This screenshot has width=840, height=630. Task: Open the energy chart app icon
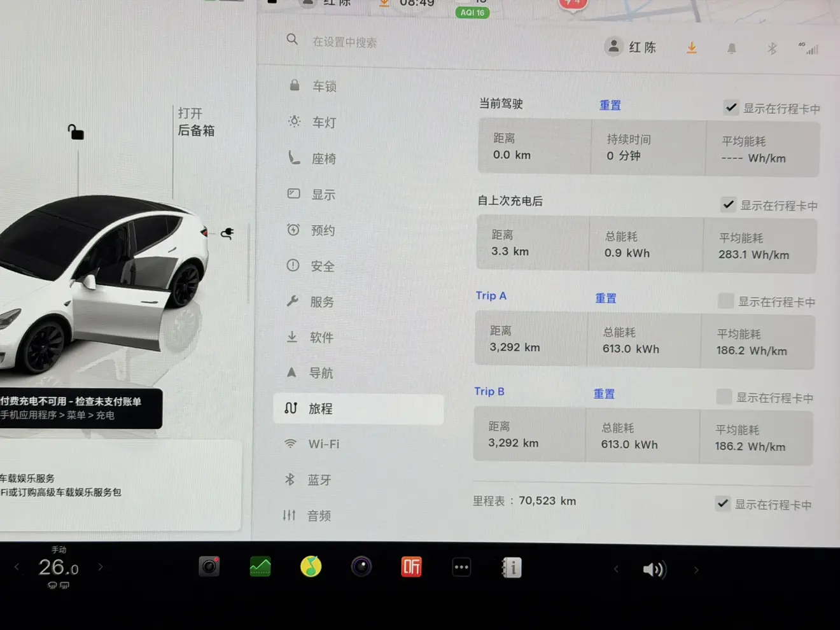pos(260,566)
